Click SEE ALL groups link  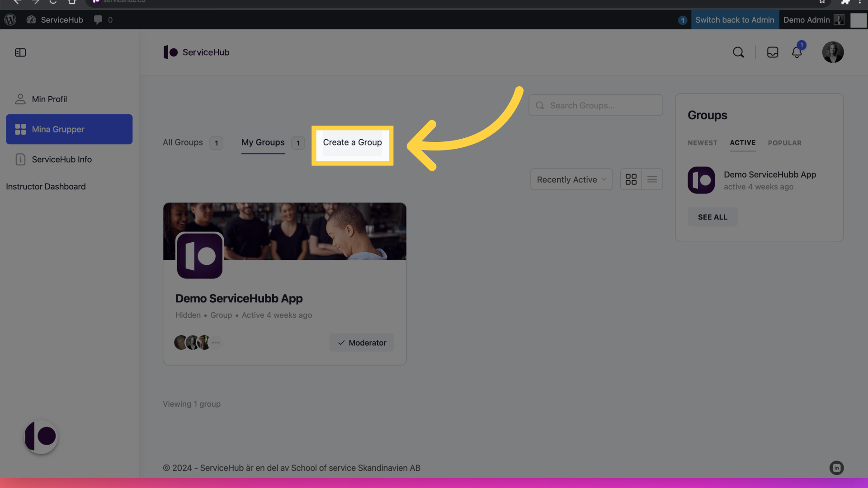712,216
